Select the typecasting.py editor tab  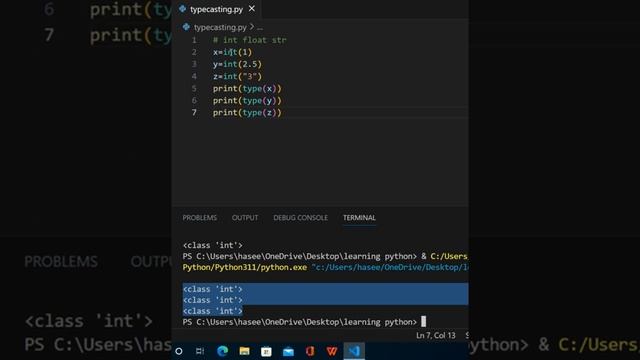(x=217, y=9)
